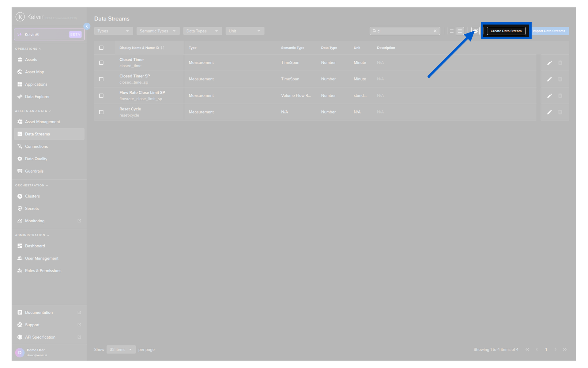Check the Flow Rate Close Limit SP row
Screen dimensions: 588x368
[x=101, y=96]
